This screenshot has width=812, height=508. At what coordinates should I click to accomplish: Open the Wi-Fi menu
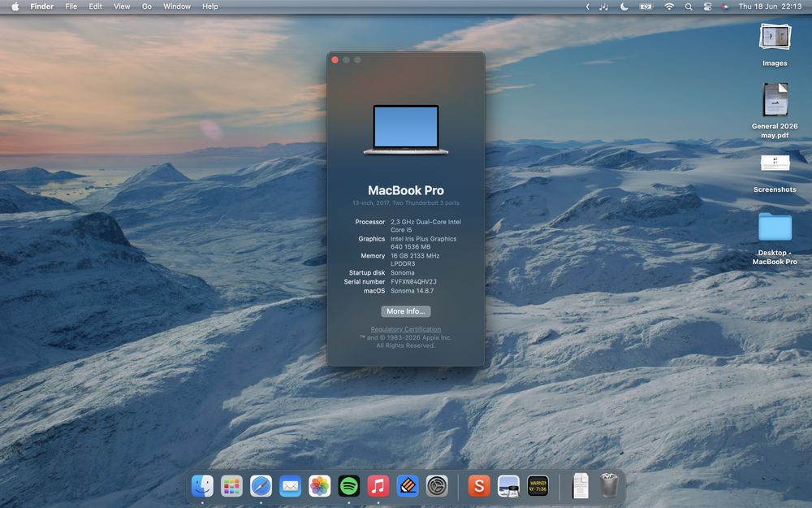pos(669,7)
